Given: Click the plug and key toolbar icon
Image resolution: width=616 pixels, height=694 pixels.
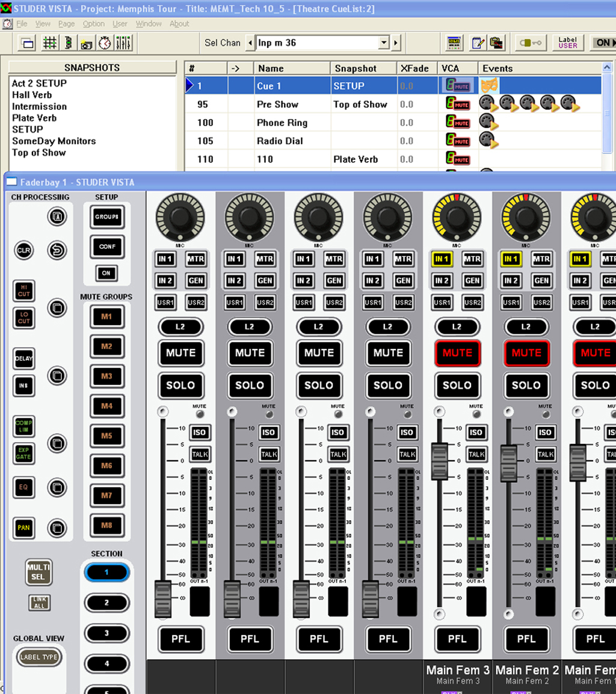Looking at the screenshot, I should pyautogui.click(x=529, y=43).
